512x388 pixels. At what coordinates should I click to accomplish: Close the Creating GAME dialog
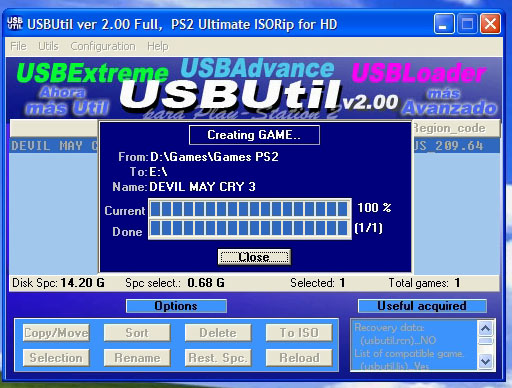click(x=254, y=257)
